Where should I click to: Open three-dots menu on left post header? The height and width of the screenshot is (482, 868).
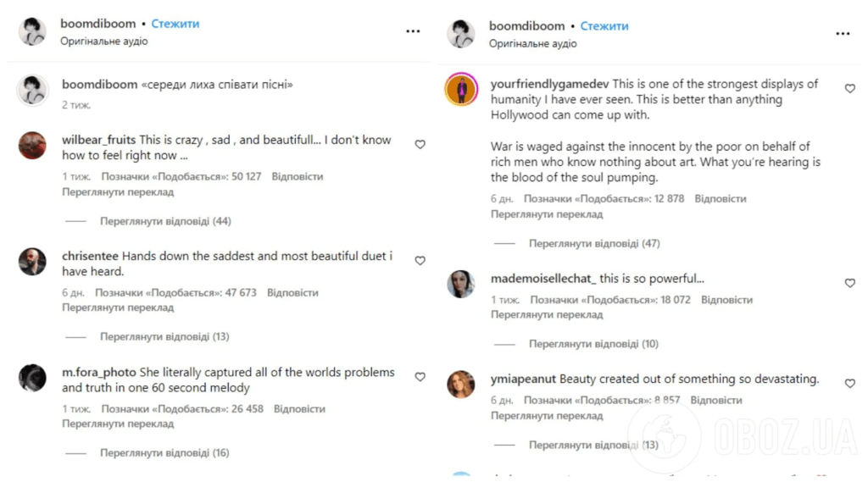[413, 31]
